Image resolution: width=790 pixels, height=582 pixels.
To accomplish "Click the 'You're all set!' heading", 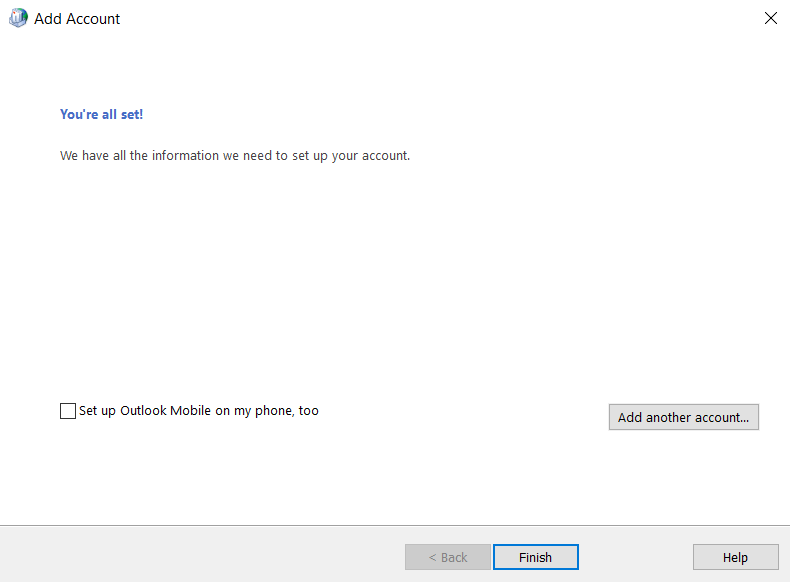I will (x=101, y=115).
